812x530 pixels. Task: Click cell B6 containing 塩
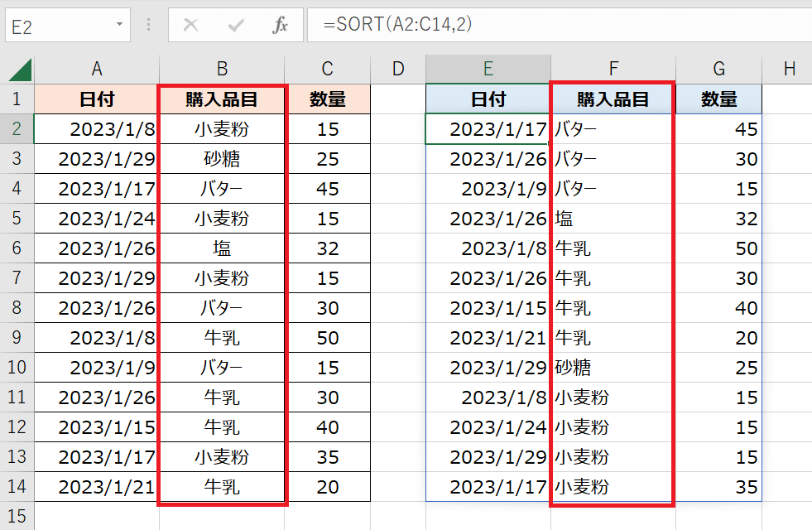pos(222,248)
